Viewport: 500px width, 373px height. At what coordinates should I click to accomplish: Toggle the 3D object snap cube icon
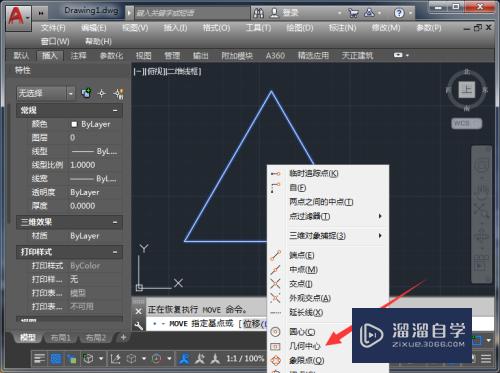(131, 359)
